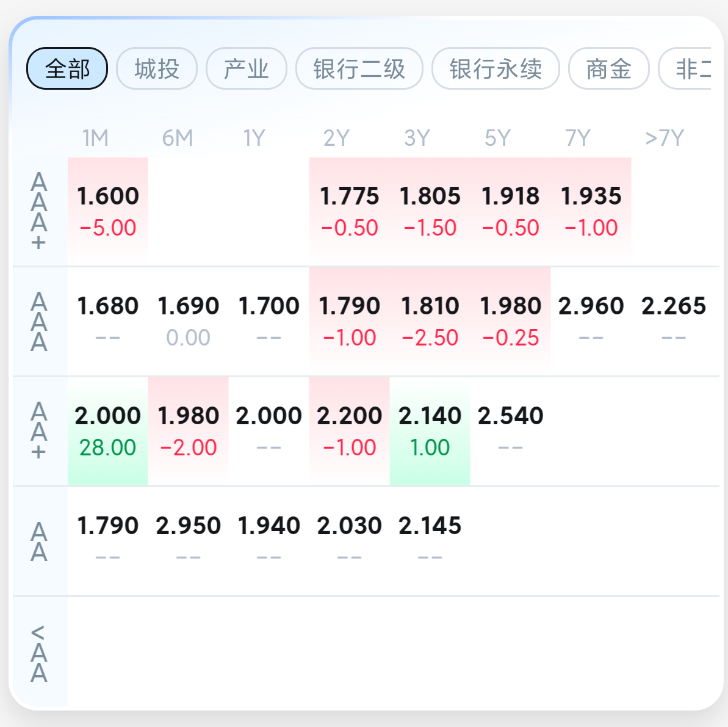The image size is (728, 727).
Task: Switch to the 城投 tab
Action: [157, 69]
